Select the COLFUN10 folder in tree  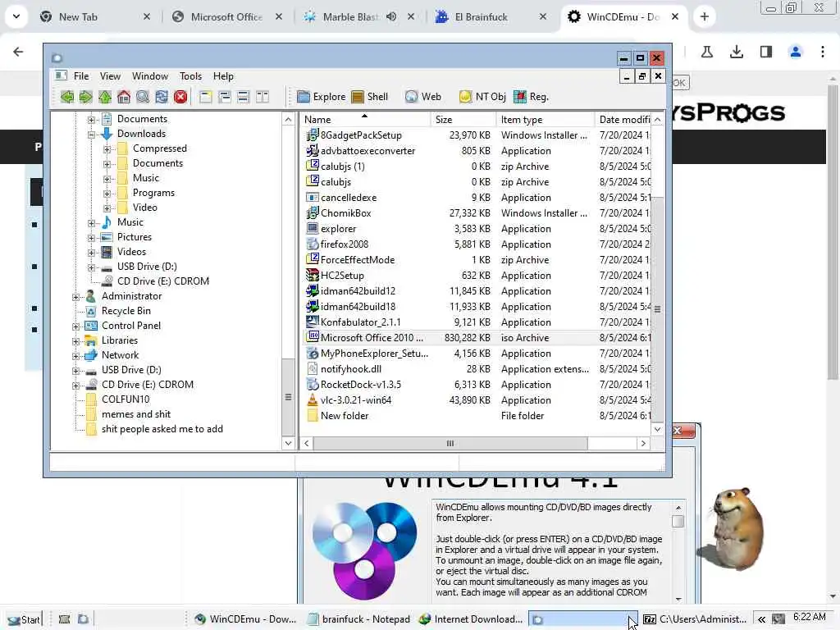click(x=126, y=399)
